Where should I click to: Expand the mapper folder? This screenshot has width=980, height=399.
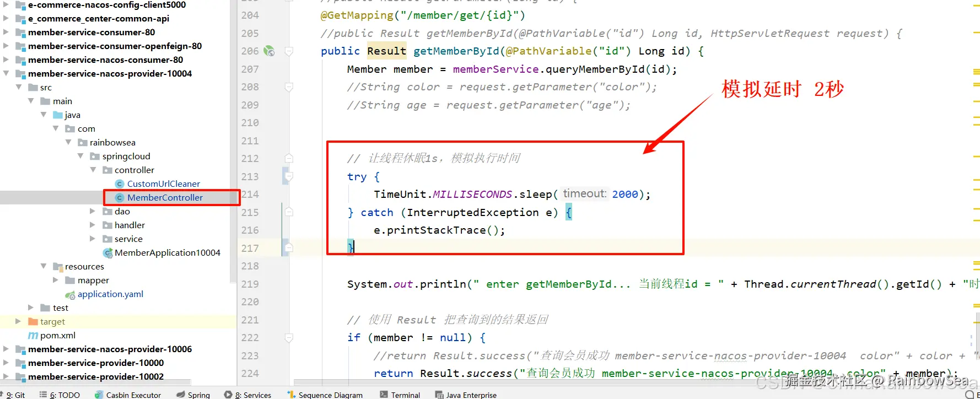click(55, 280)
